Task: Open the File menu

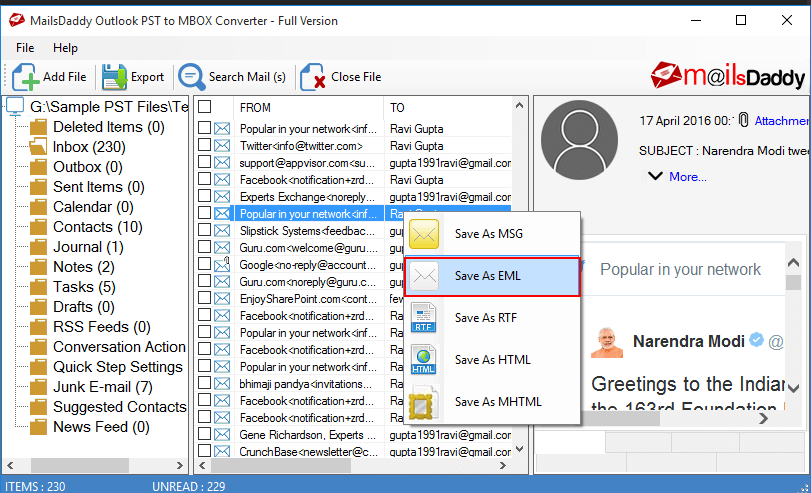Action: click(25, 48)
